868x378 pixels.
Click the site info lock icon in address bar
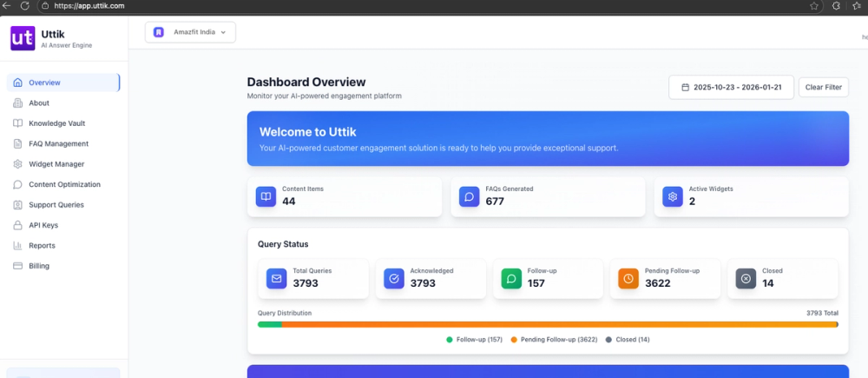point(46,5)
